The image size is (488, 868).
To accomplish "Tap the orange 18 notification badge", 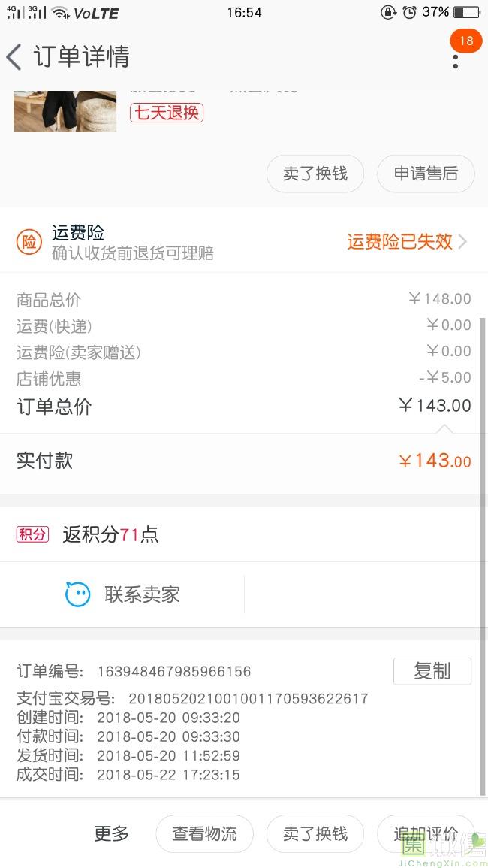I will click(466, 41).
